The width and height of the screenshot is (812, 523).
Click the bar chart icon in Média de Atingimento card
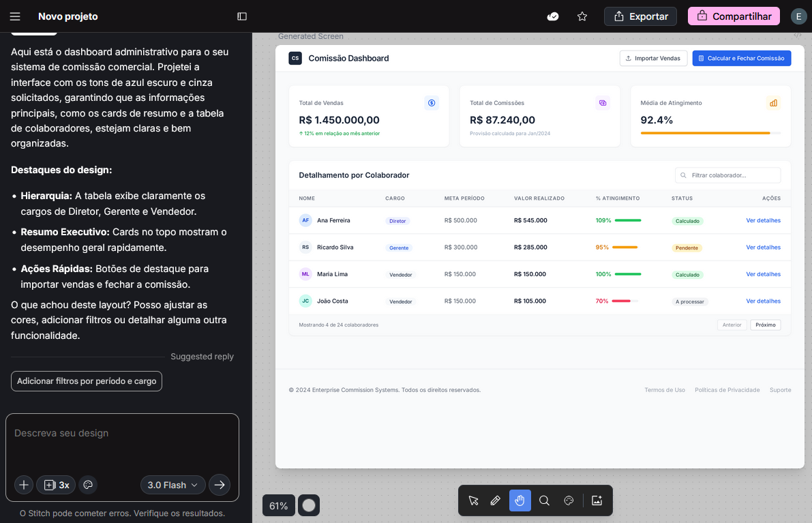773,102
